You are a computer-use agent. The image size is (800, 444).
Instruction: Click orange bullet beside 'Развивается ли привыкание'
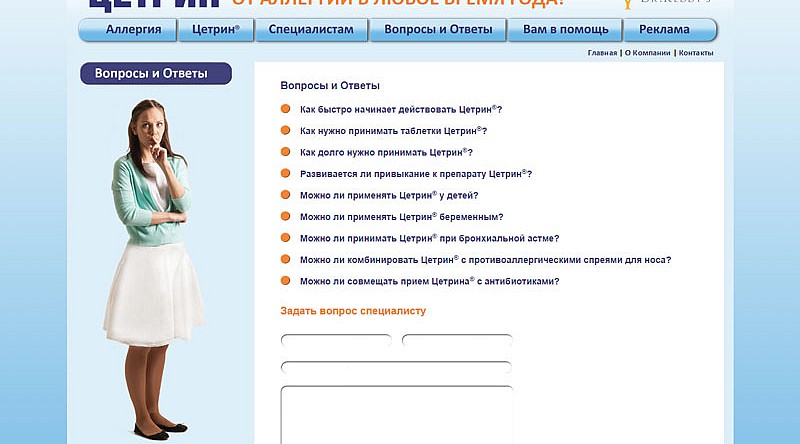(x=285, y=173)
